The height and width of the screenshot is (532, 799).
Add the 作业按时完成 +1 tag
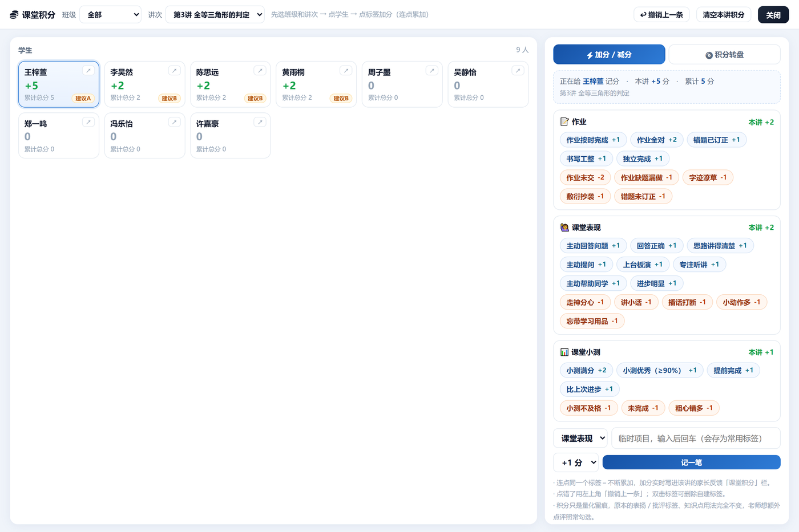click(x=593, y=140)
